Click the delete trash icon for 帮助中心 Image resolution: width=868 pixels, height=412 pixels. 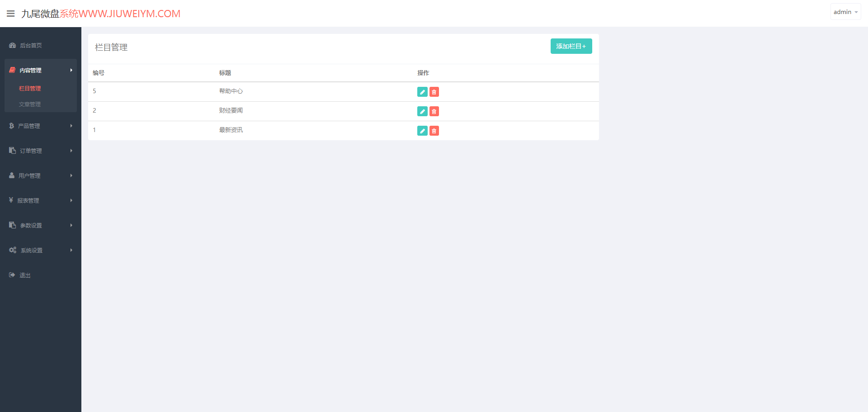point(434,92)
